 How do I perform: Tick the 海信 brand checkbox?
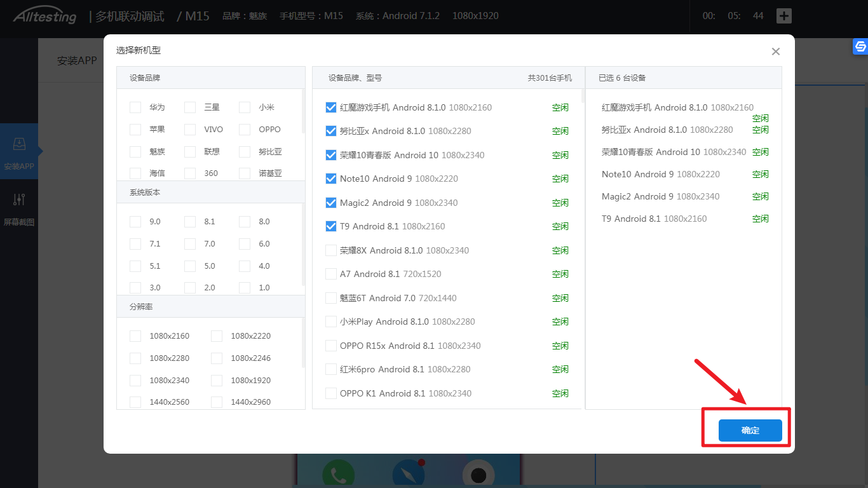coord(135,173)
